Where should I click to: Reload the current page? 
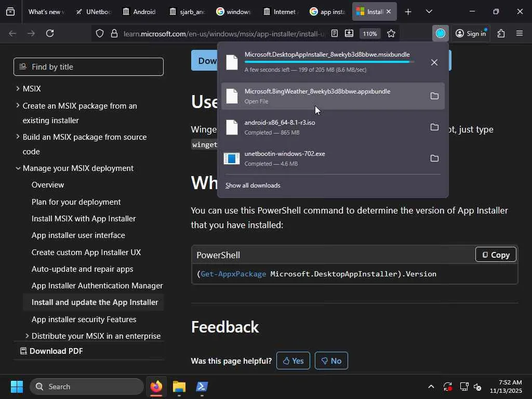coord(50,33)
